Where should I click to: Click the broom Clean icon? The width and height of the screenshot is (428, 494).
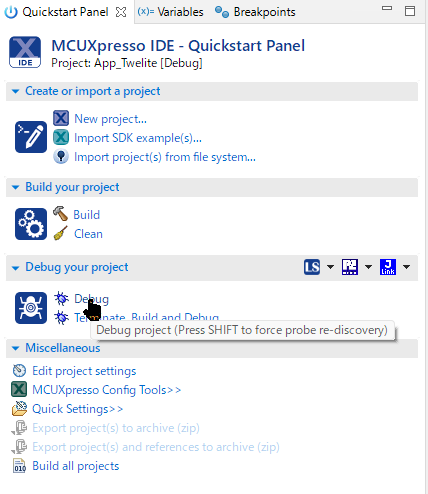tap(61, 233)
